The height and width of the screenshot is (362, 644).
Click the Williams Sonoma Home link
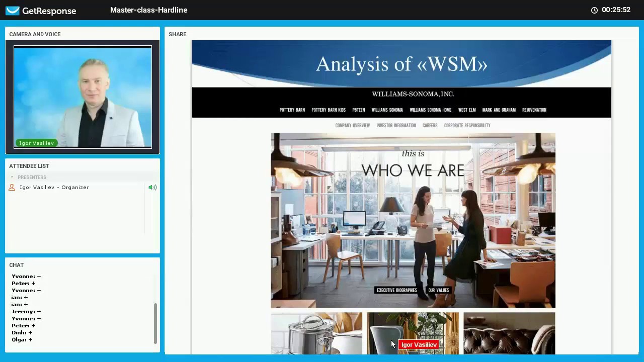click(x=431, y=110)
